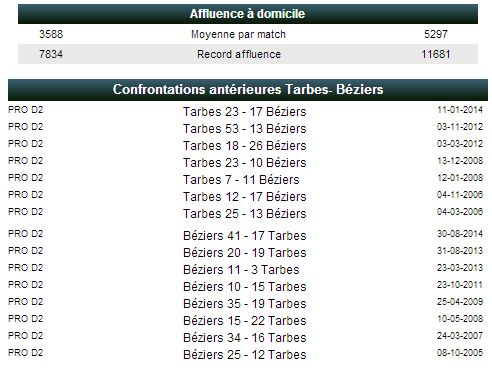Image resolution: width=492 pixels, height=368 pixels.
Task: Click the Béziers 11 - 3 Tarbes score
Action: pos(241,270)
